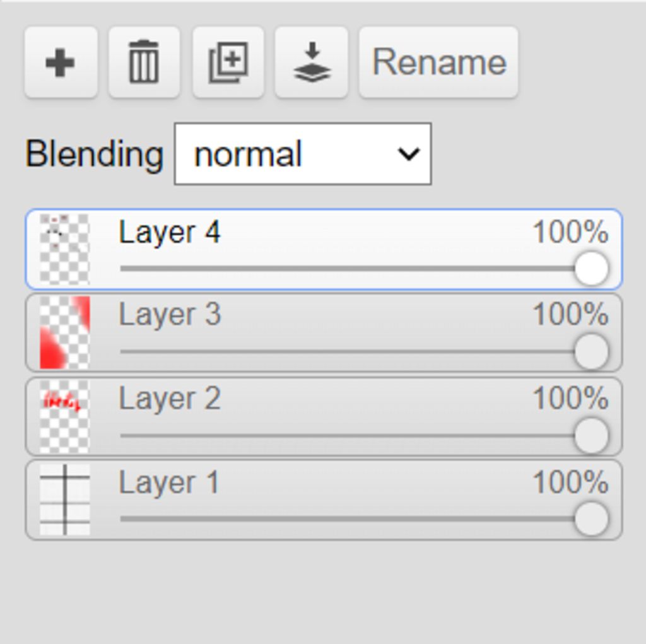Merge layer down with the arrow-stack icon
This screenshot has width=646, height=644.
tap(312, 62)
